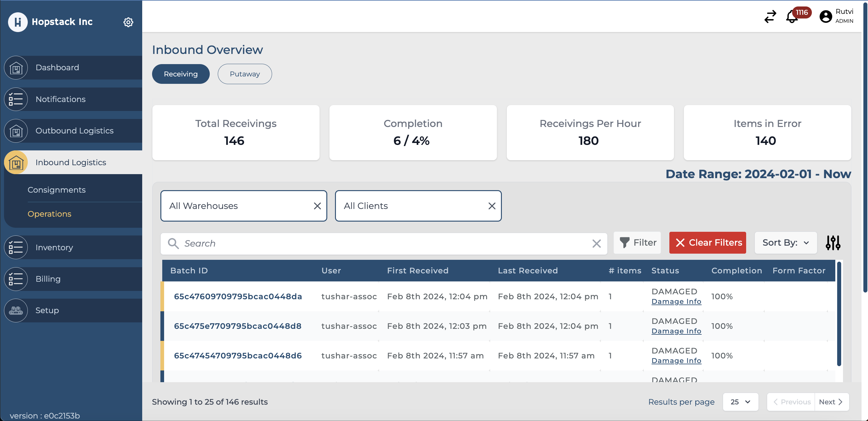Select the Receiving view pill
This screenshot has height=421, width=868.
pyautogui.click(x=181, y=74)
